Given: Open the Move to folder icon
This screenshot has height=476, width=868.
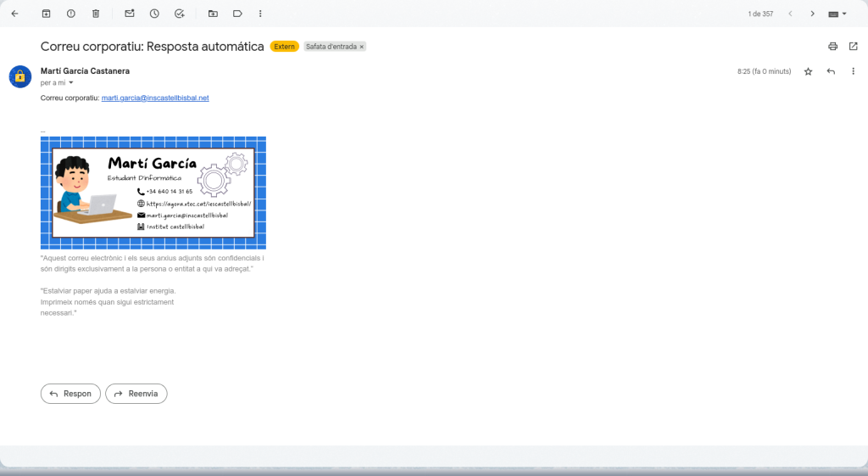Looking at the screenshot, I should [213, 14].
